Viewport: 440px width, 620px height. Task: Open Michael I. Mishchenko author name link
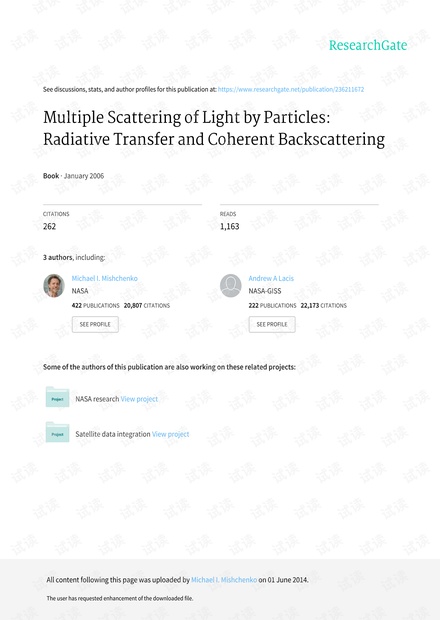(105, 278)
